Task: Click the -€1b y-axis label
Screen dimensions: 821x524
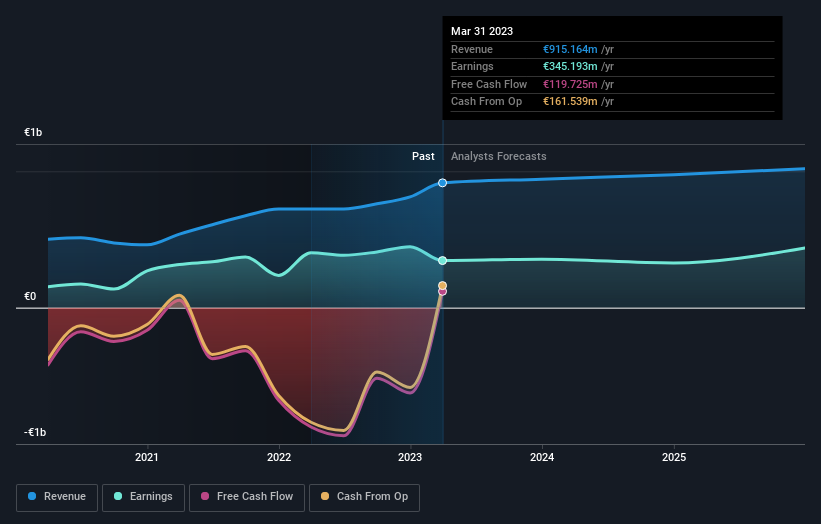Action: coord(35,432)
